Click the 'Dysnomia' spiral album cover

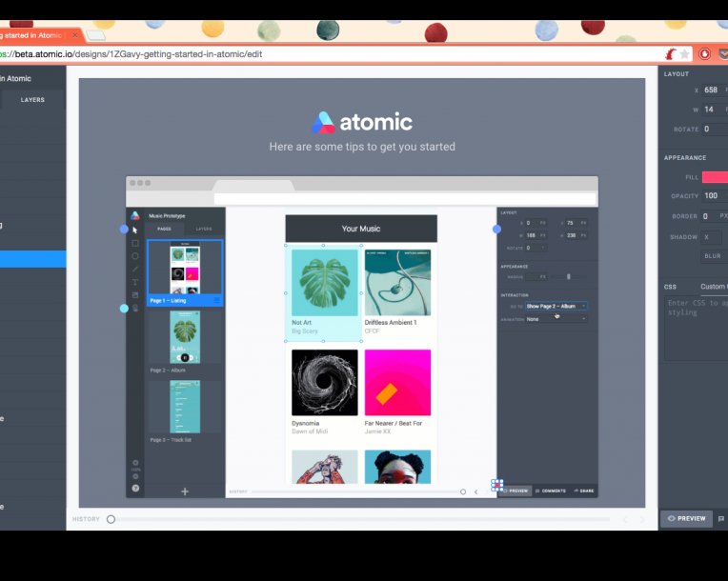click(325, 382)
